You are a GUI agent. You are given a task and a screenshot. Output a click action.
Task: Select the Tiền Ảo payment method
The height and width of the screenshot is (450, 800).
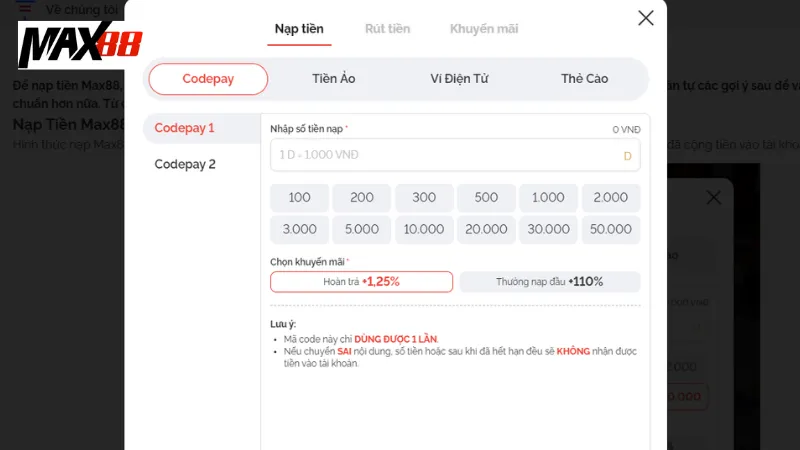(334, 79)
